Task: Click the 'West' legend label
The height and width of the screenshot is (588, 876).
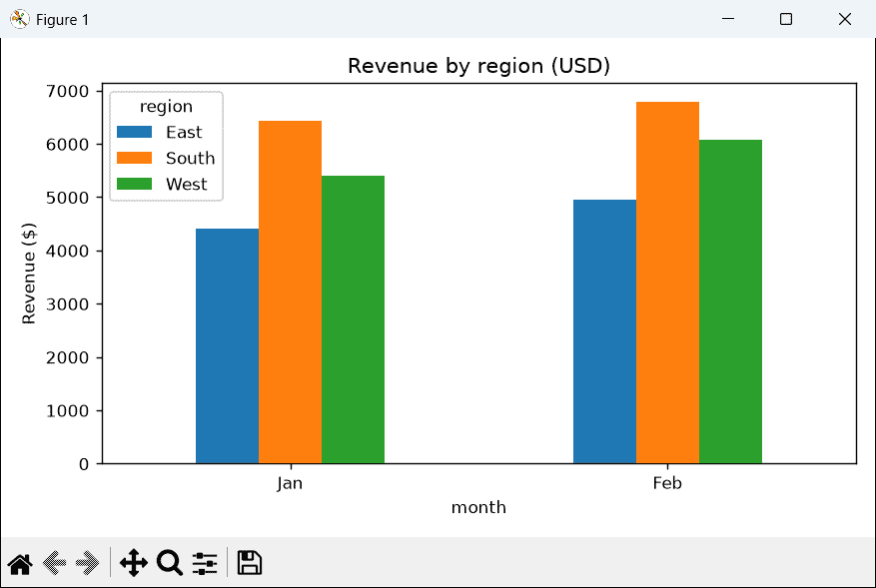Action: click(x=187, y=185)
